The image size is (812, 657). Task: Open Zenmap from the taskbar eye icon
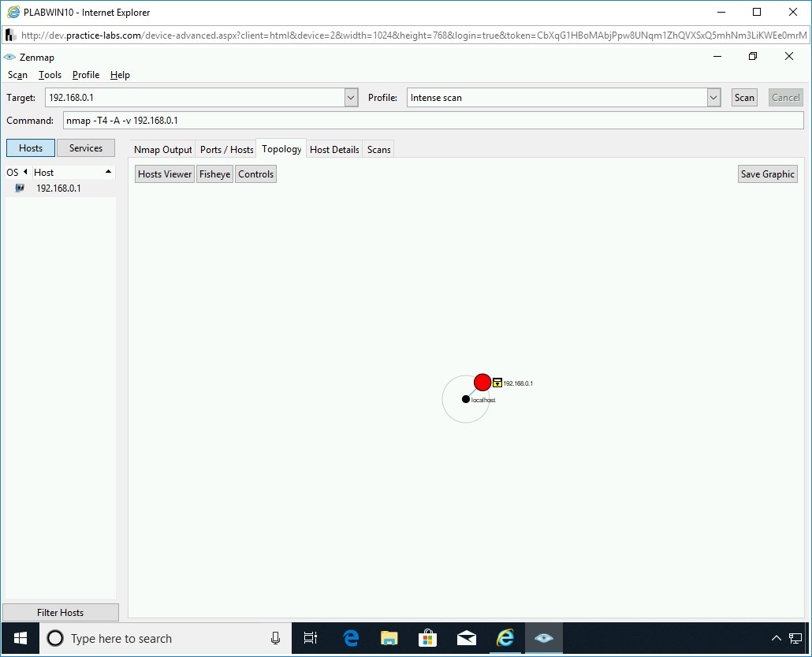pos(544,638)
